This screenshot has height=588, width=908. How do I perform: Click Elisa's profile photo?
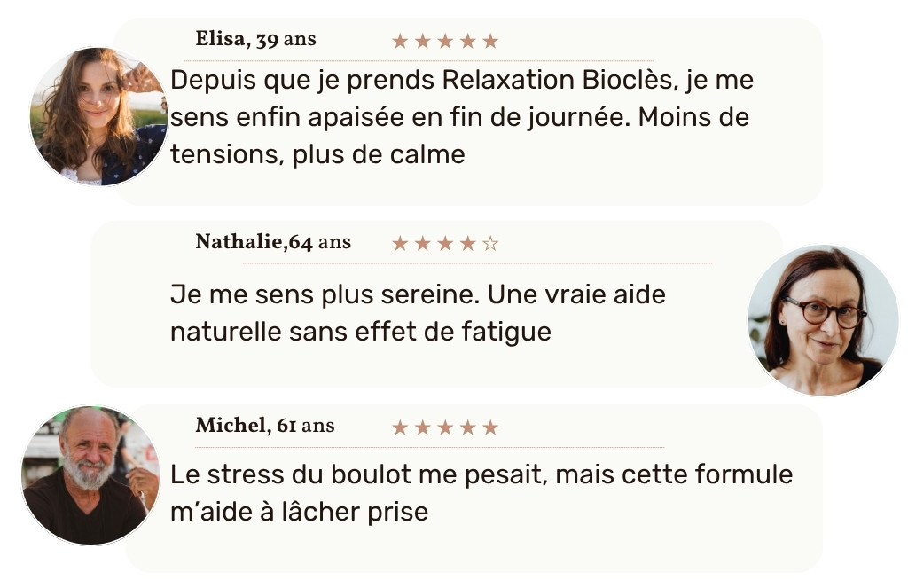click(x=98, y=116)
